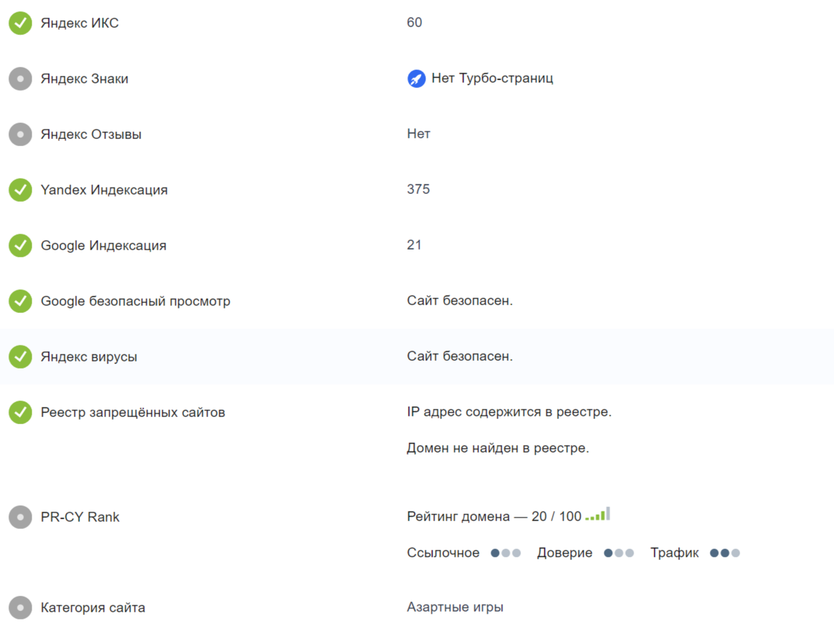Viewport: 834px width, 644px height.
Task: Select the Категория сайта label
Action: pyautogui.click(x=93, y=608)
